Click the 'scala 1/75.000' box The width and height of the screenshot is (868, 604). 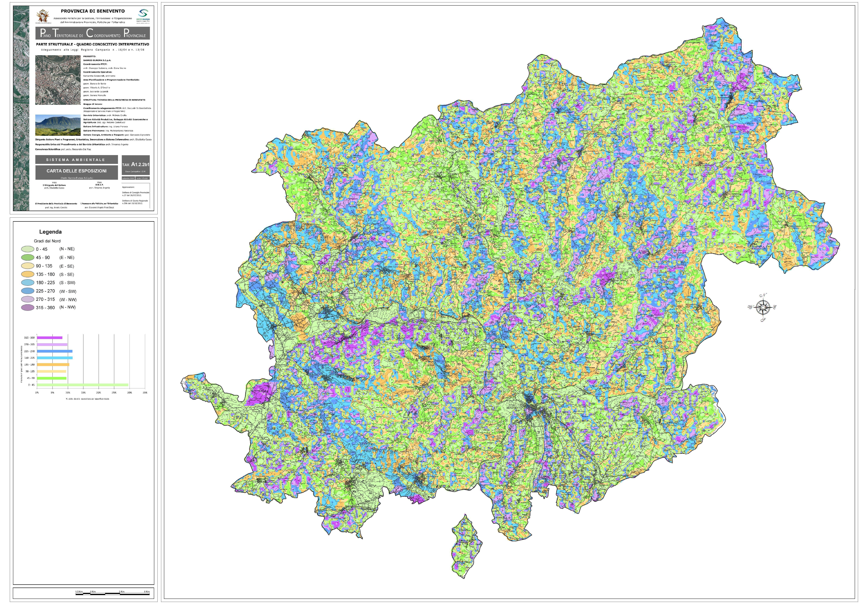coord(143,178)
